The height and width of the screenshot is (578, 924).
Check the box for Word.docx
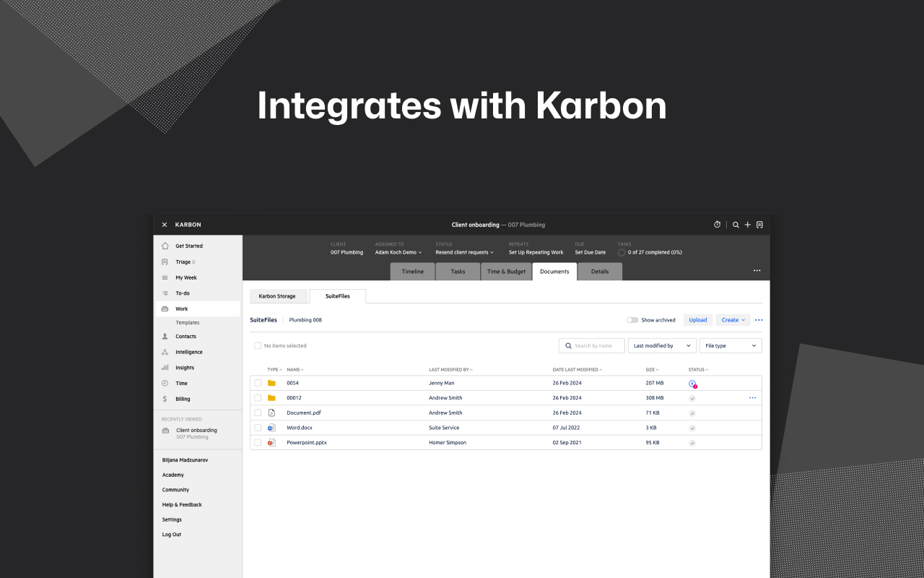pos(258,428)
